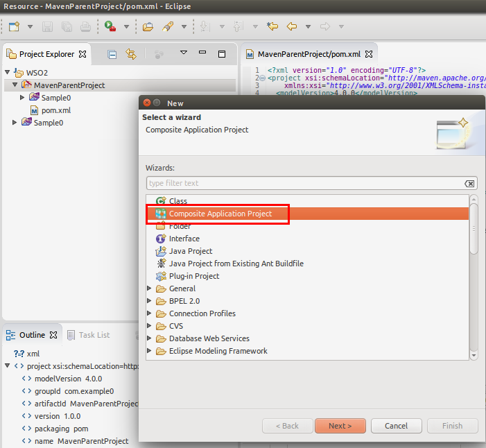
Task: Toggle Link with Editor in Project Explorer
Action: pyautogui.click(x=130, y=54)
